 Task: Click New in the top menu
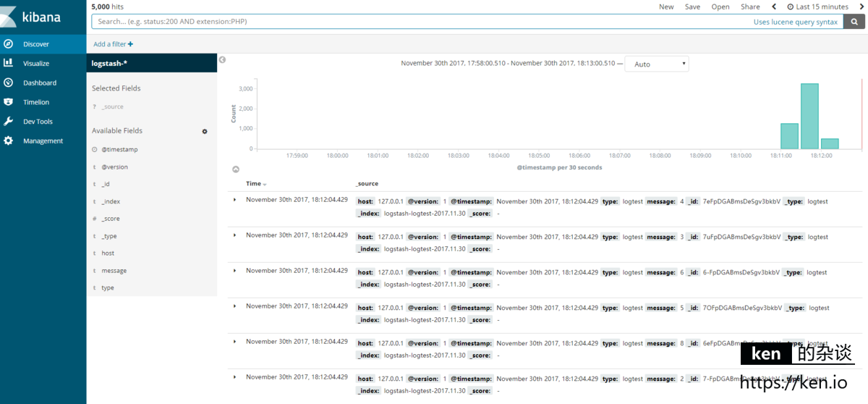[666, 7]
